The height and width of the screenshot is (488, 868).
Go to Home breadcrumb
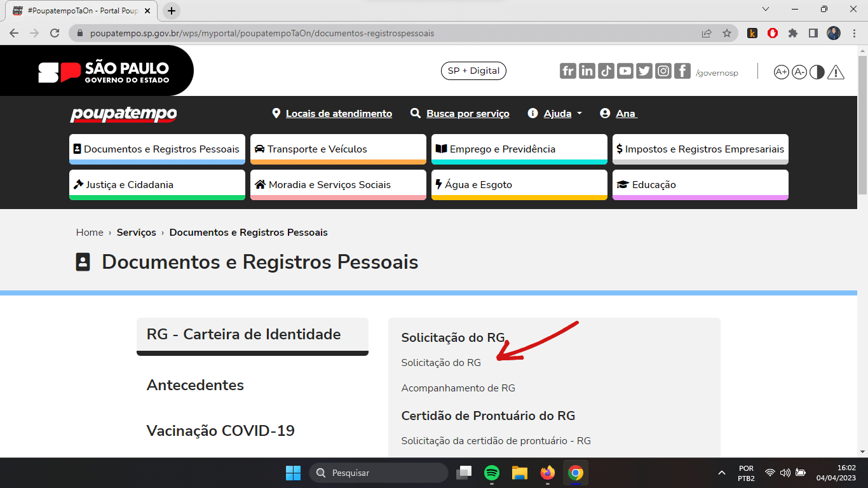click(90, 233)
